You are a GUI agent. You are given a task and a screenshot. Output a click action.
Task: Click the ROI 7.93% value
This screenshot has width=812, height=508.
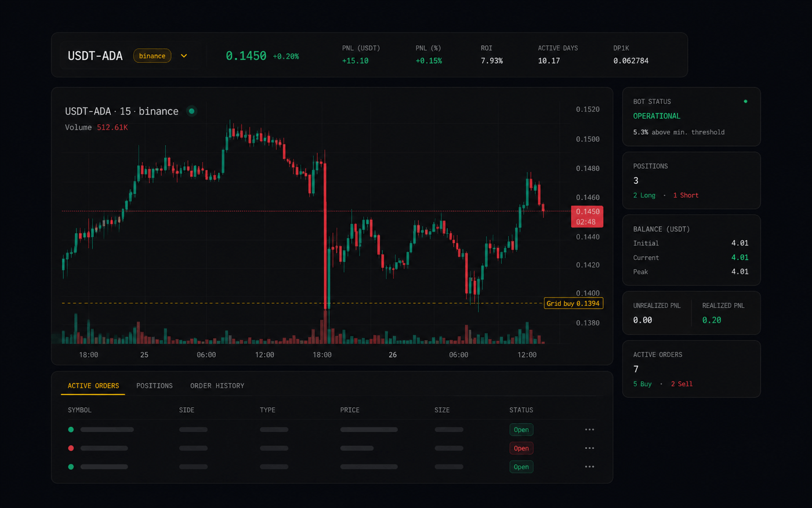coord(492,61)
